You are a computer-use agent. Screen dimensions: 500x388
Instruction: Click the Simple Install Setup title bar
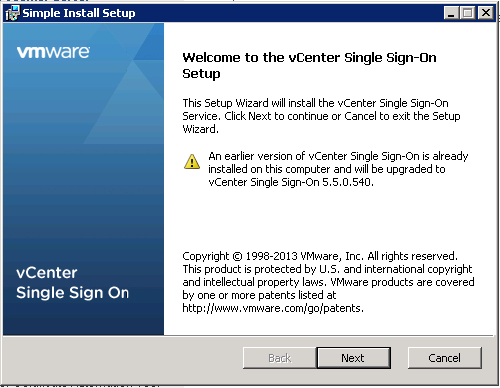pos(233,13)
